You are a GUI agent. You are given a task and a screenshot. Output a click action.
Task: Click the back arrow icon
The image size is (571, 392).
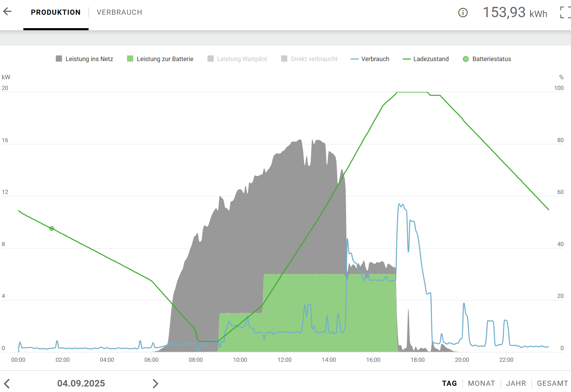pyautogui.click(x=8, y=12)
